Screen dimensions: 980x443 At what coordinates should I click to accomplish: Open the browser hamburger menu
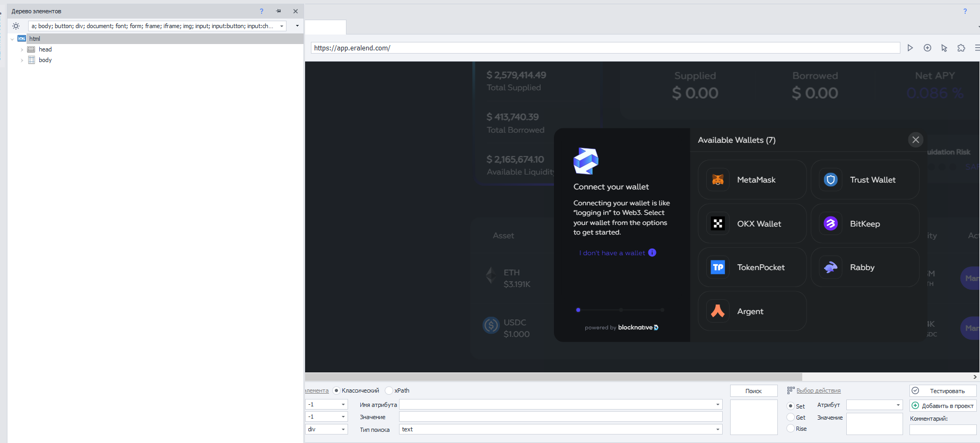coord(977,48)
